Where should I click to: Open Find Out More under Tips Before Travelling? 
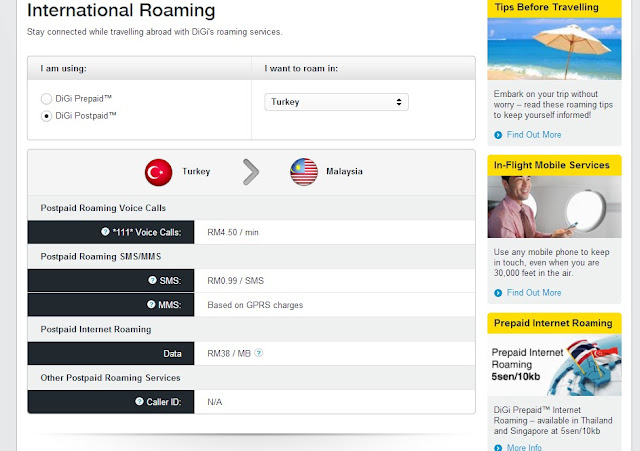coord(534,135)
